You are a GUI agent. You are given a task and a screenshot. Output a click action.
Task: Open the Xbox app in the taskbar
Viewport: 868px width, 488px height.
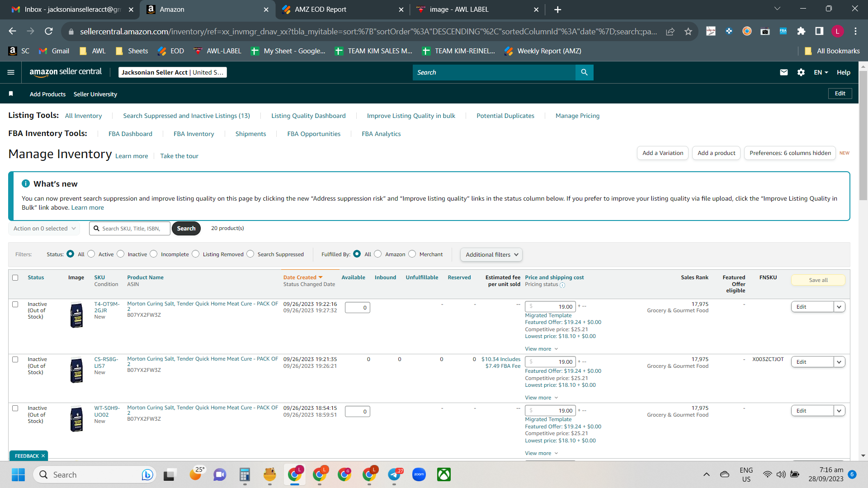444,474
